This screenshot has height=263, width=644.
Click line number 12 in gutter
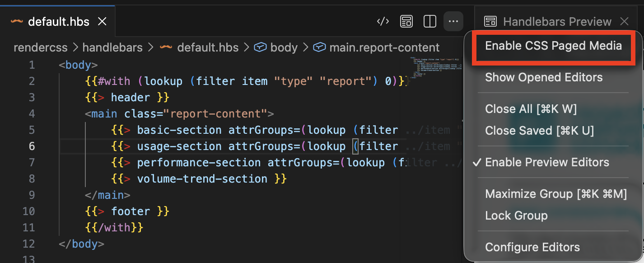point(28,244)
